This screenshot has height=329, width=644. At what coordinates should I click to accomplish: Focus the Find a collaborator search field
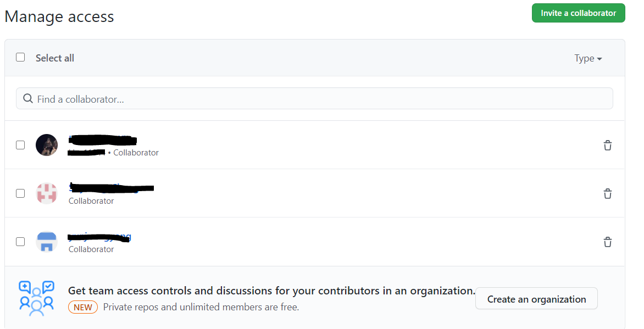[319, 99]
